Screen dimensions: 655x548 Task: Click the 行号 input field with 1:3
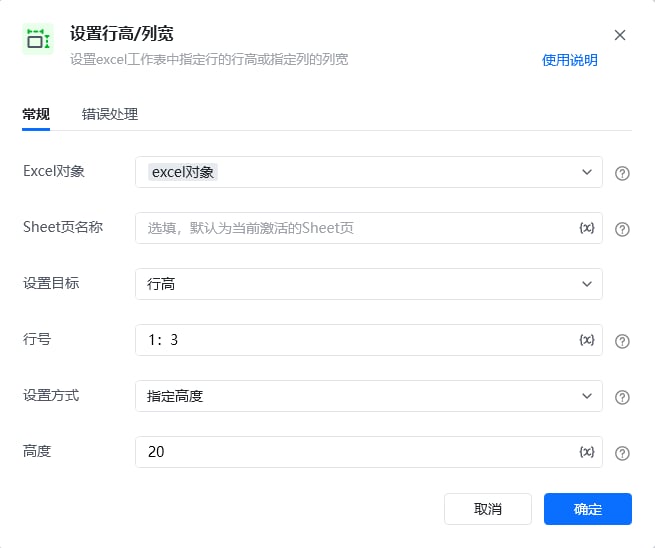pos(368,340)
